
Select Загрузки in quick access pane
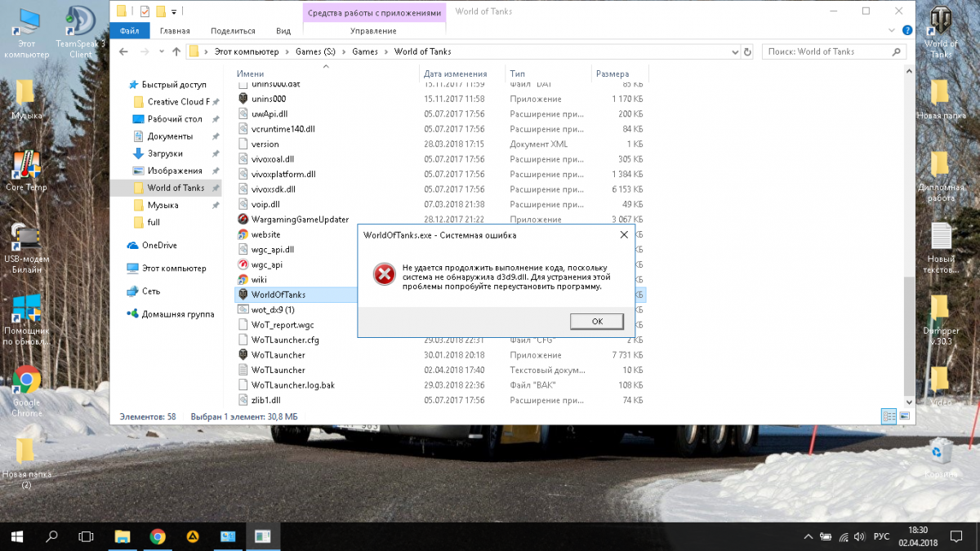164,153
